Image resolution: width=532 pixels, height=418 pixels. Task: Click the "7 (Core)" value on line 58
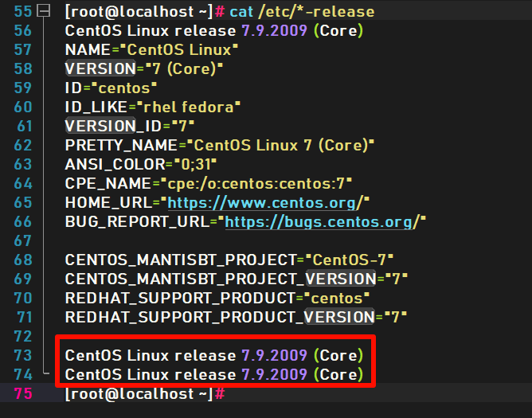coord(183,69)
